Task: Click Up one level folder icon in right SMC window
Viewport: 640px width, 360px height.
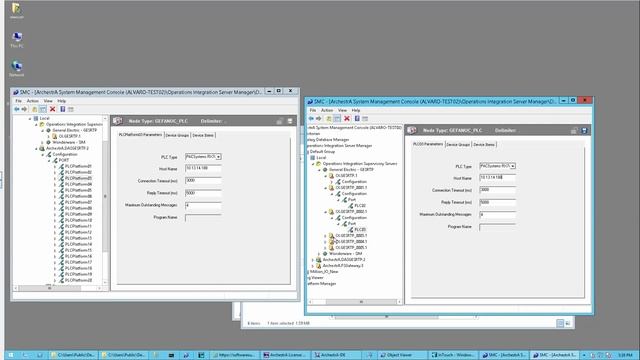Action: 329,119
